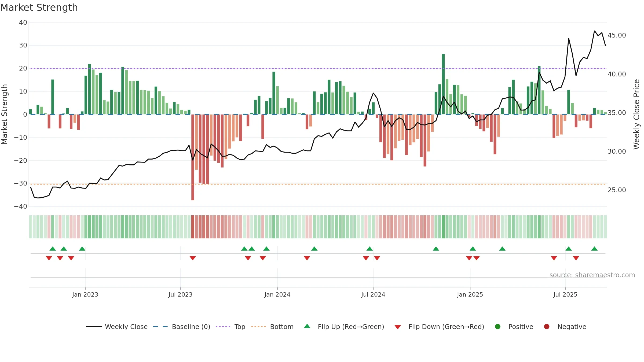Click the tallest green bar exceeding the Top line
The height and width of the screenshot is (362, 644).
443,84
